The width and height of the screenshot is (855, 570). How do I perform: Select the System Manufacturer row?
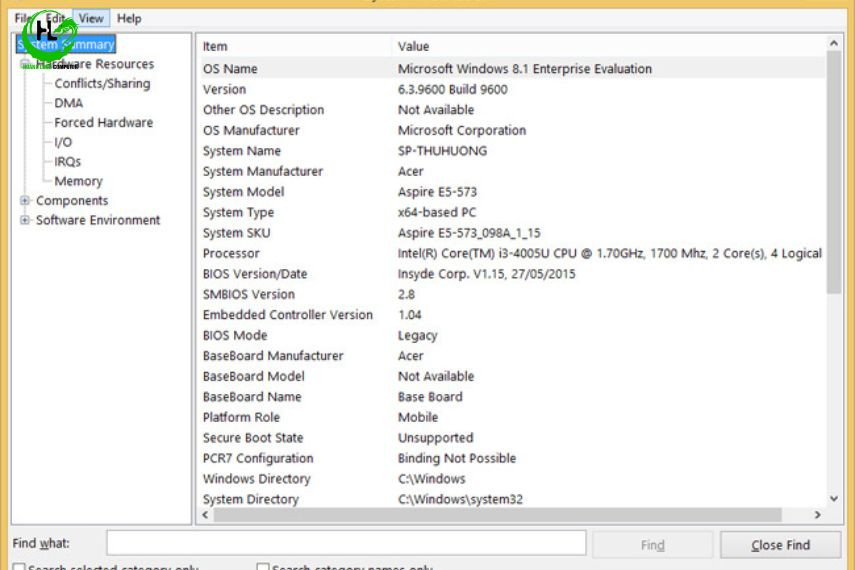click(x=511, y=171)
